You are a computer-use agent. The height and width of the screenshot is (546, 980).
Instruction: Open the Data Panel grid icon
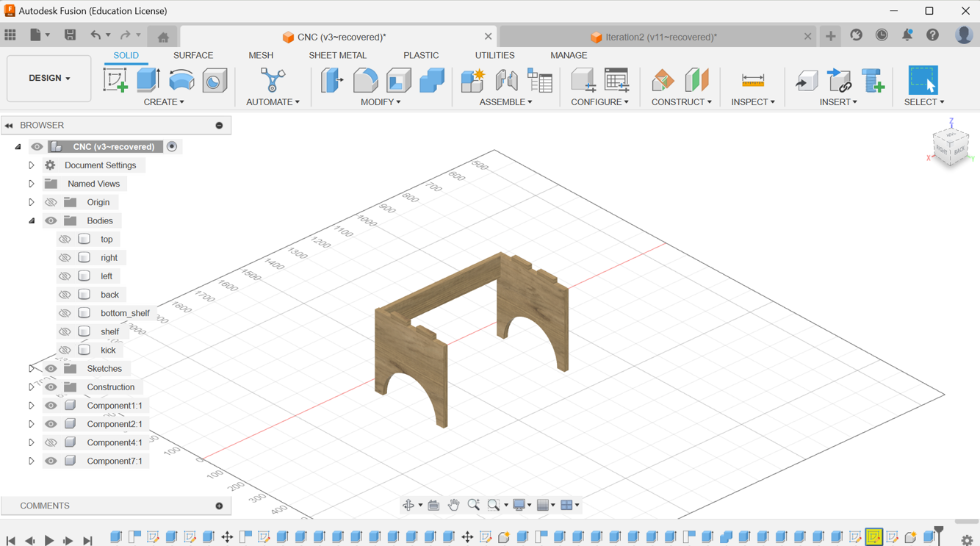tap(10, 35)
